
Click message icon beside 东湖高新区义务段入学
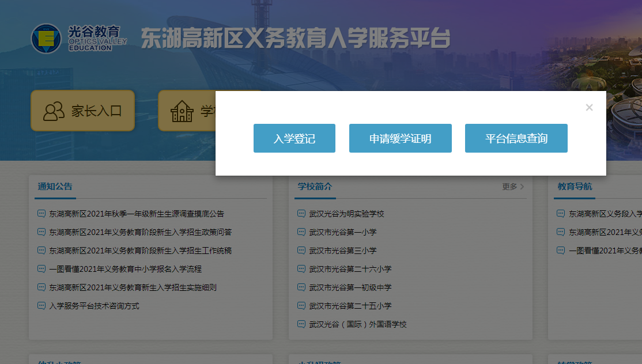561,214
